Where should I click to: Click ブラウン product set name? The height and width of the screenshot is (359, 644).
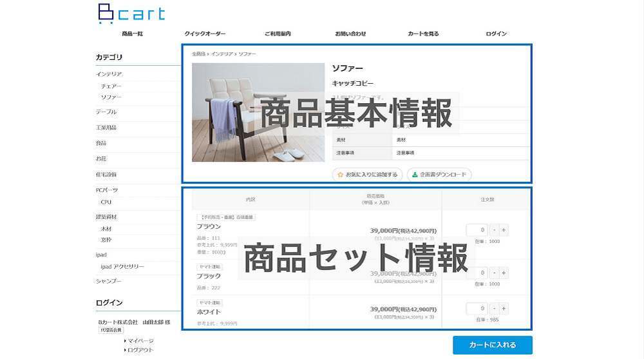[209, 227]
